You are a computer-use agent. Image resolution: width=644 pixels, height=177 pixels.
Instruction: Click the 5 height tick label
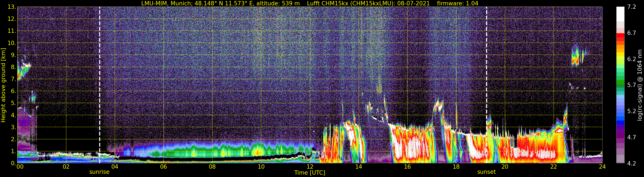(x=13, y=103)
